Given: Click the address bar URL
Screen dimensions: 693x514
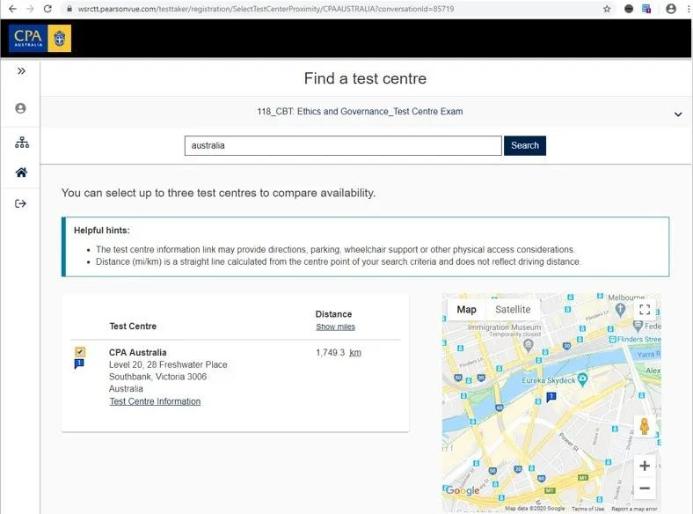Looking at the screenshot, I should tap(265, 9).
